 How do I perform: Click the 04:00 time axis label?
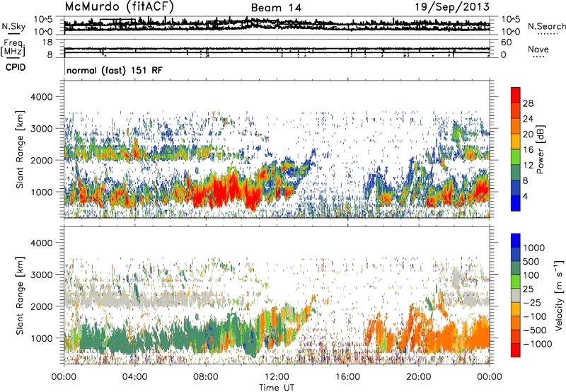(134, 377)
